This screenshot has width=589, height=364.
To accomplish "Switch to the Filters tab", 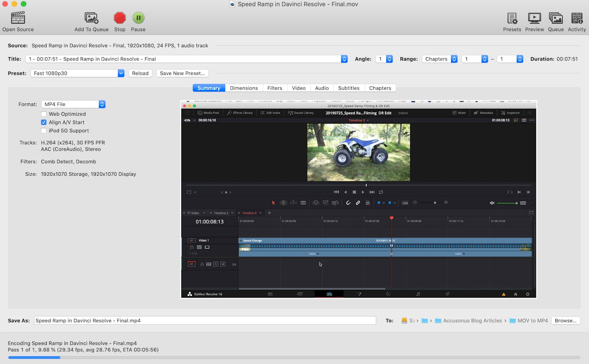I will (275, 88).
